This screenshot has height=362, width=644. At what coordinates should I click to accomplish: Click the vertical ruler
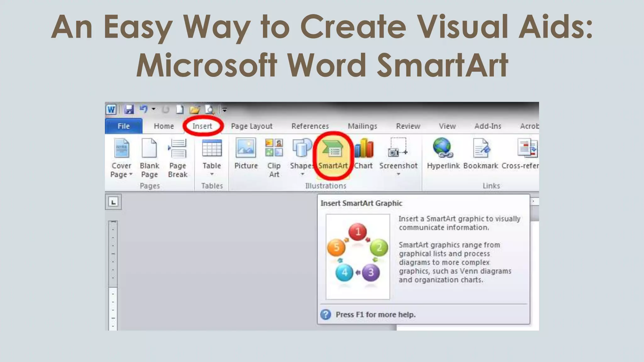coord(113,275)
